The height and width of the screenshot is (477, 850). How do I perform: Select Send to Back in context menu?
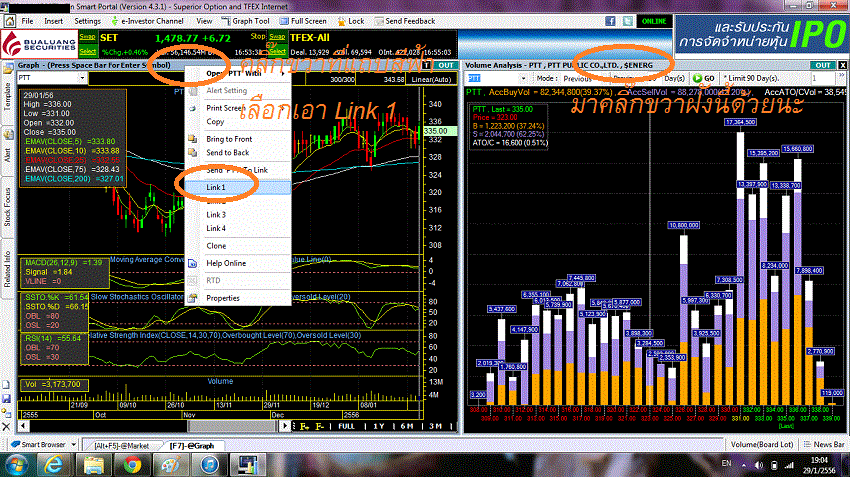point(228,152)
